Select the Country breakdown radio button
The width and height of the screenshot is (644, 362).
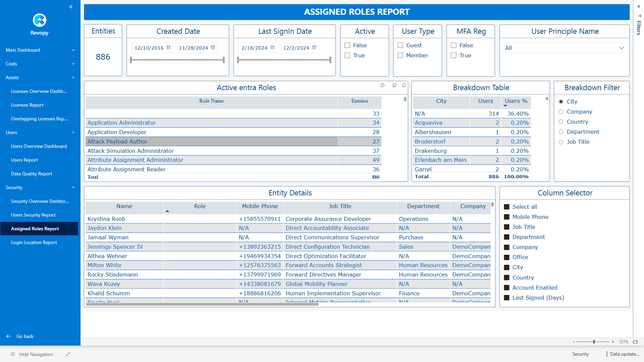coord(561,122)
